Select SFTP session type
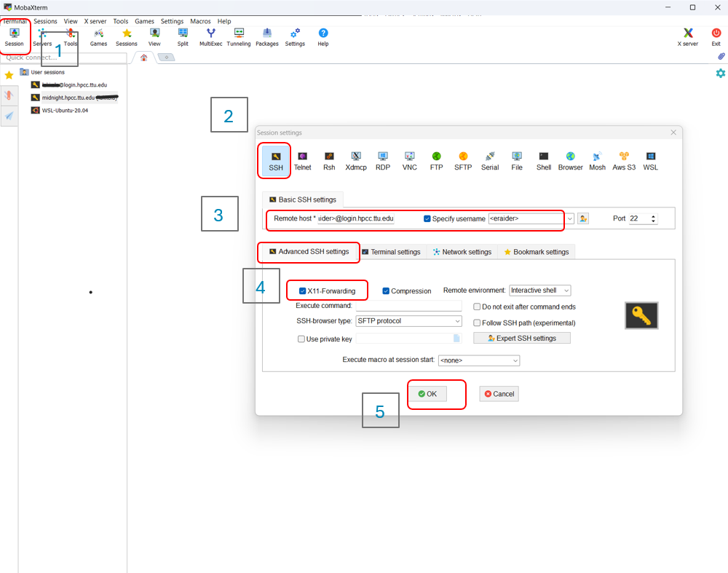The image size is (728, 573). click(x=463, y=161)
